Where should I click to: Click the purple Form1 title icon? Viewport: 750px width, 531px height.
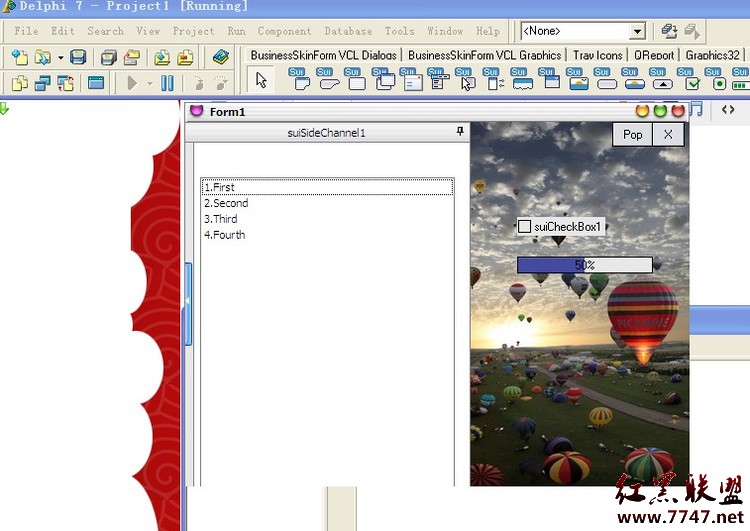tap(197, 111)
